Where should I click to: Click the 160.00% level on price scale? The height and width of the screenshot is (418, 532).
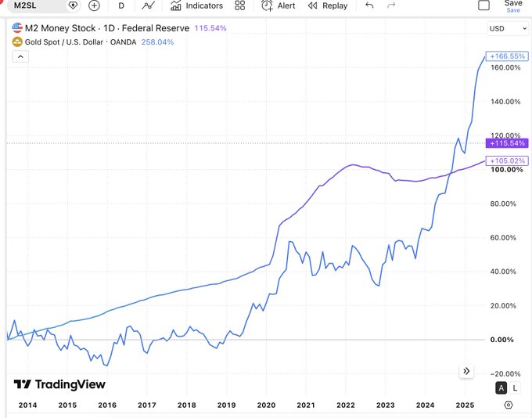pyautogui.click(x=505, y=67)
